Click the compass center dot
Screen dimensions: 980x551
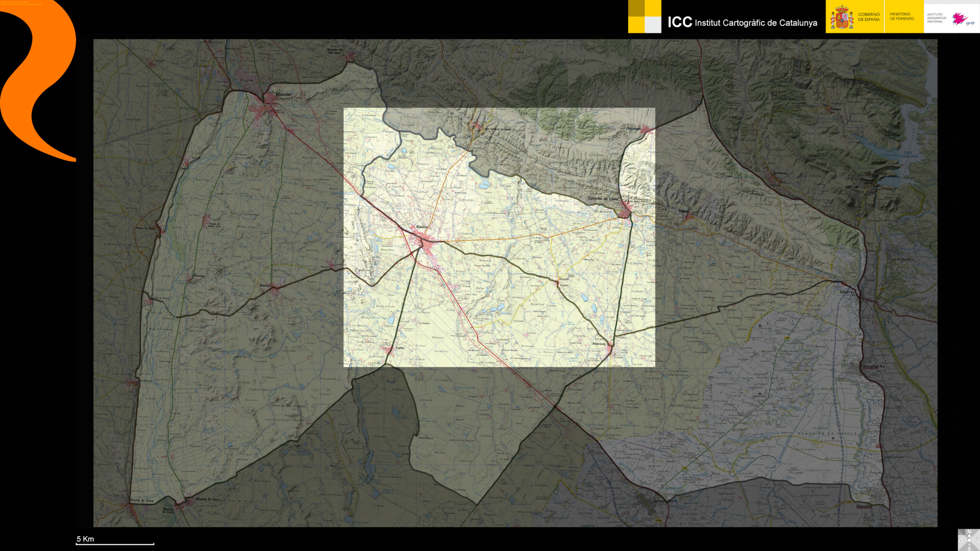(969, 540)
